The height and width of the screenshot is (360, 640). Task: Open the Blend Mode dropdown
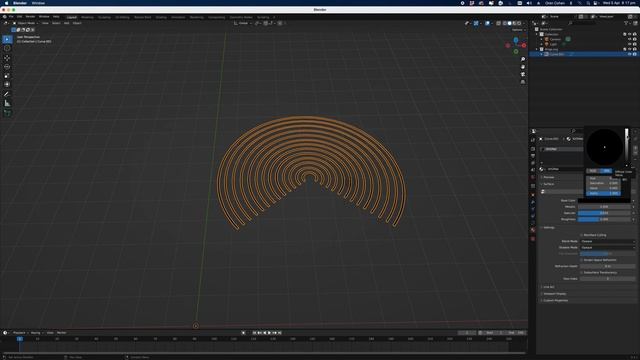coord(608,241)
